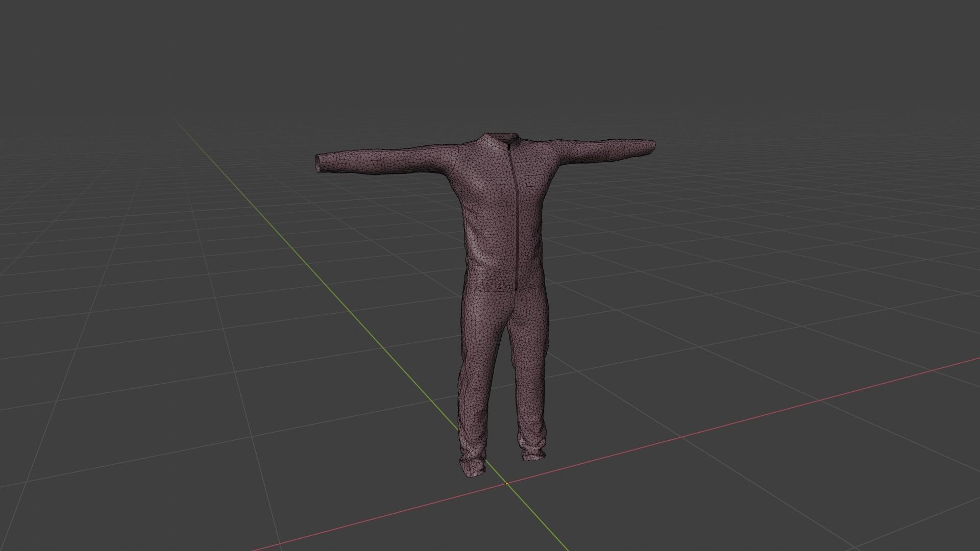Select the jumpsuit mesh at its chest pocket
This screenshot has width=980, height=551.
point(534,182)
